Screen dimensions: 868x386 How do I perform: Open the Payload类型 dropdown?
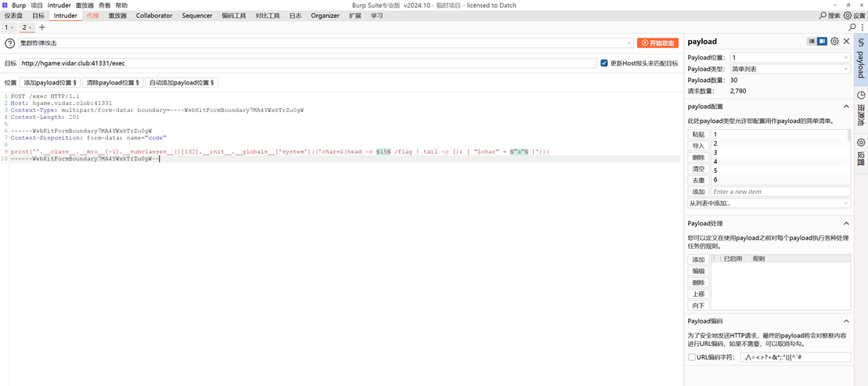tap(789, 69)
